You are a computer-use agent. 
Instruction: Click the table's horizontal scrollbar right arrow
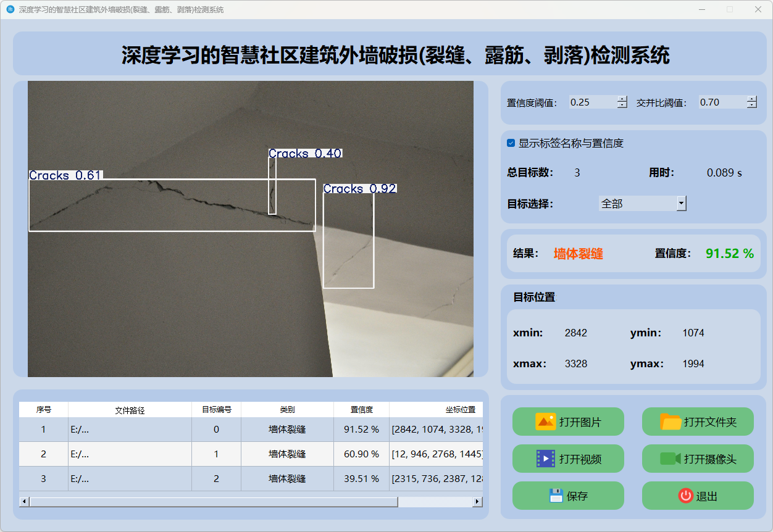click(477, 502)
